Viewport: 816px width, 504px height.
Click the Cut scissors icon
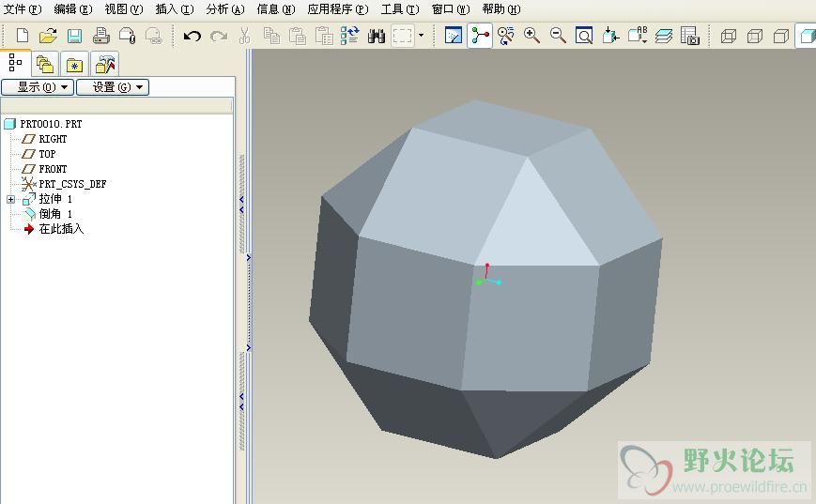244,36
